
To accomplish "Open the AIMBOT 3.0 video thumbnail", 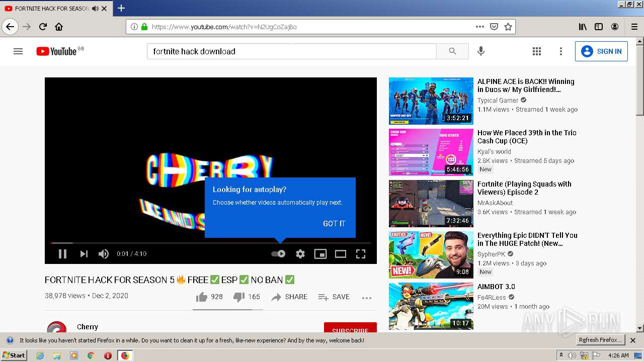I will (431, 306).
